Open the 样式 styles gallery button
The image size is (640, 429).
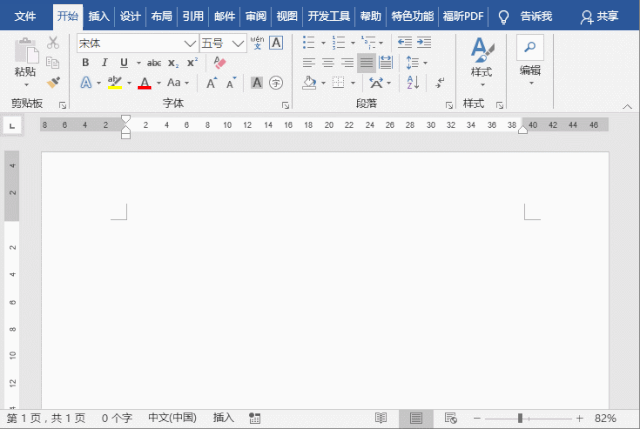pos(482,60)
